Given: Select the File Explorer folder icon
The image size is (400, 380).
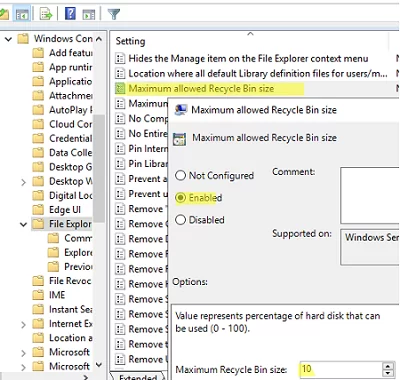Looking at the screenshot, I should coord(38,224).
